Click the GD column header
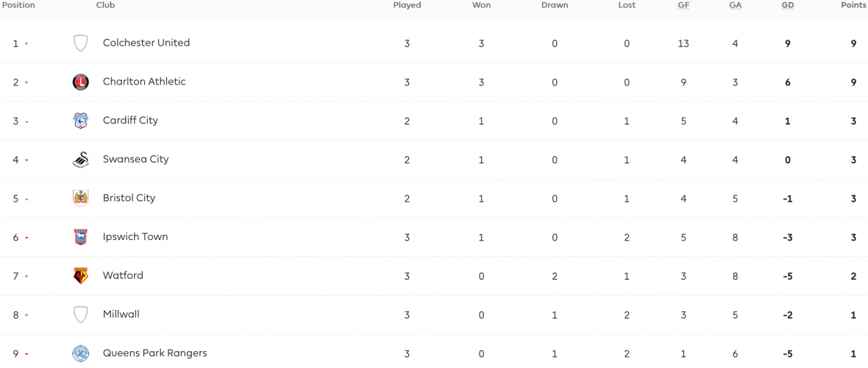868x368 pixels. (x=787, y=5)
